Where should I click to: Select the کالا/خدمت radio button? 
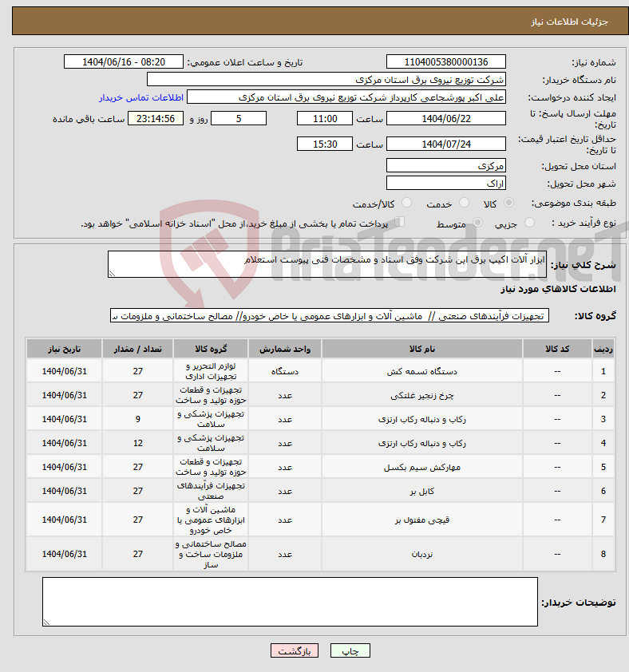(406, 203)
